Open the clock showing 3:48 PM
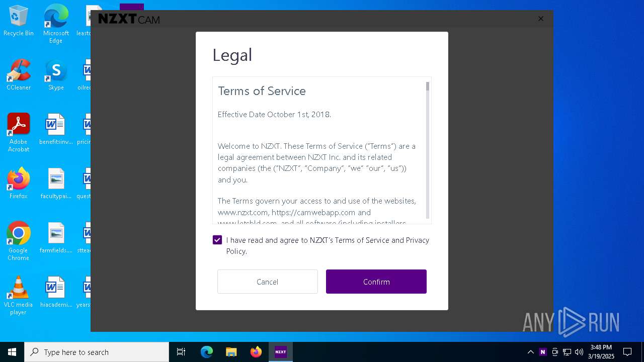The height and width of the screenshot is (362, 644). pos(601,352)
